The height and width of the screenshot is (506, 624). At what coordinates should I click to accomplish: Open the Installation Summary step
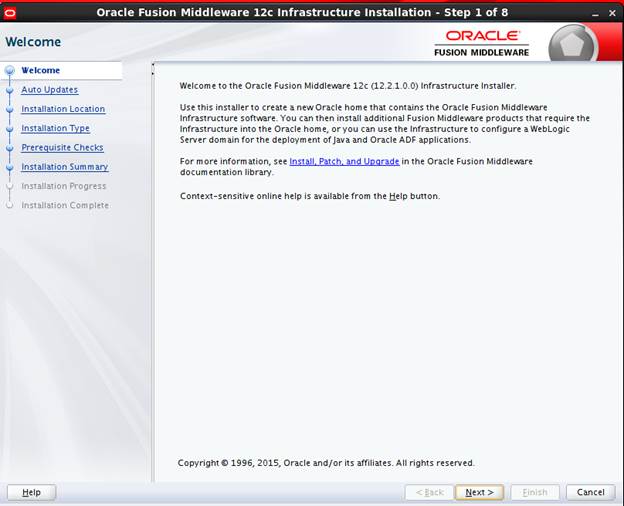pos(65,167)
